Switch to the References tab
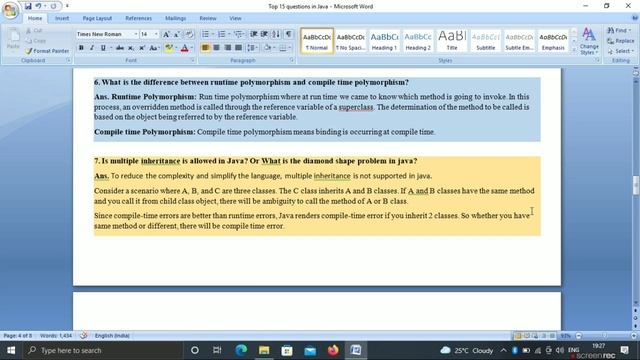The height and width of the screenshot is (360, 640). [138, 18]
